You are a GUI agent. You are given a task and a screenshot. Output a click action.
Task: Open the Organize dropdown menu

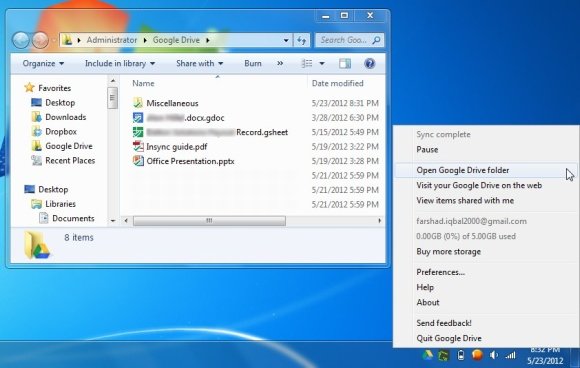[x=43, y=64]
